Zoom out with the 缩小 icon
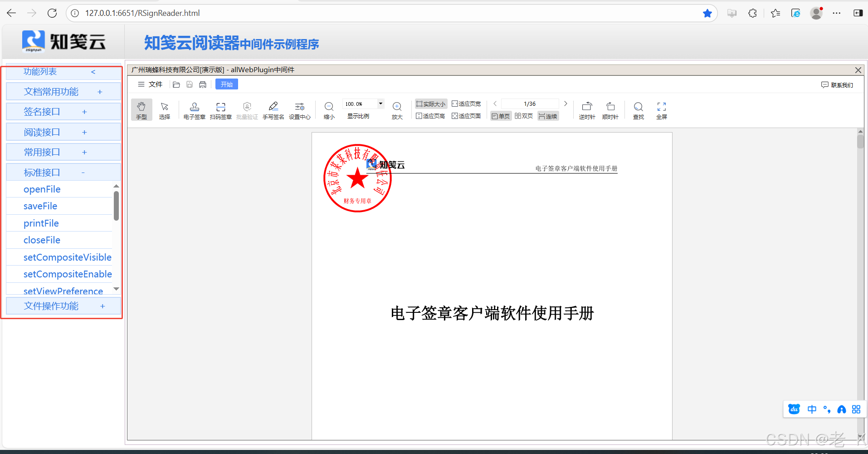This screenshot has height=454, width=868. point(329,110)
